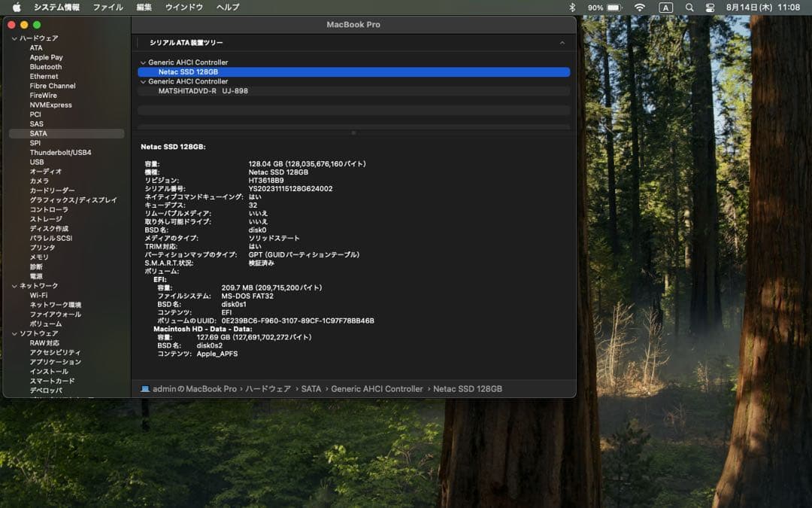Click the computer icon in the breadcrumb bar
Image resolution: width=812 pixels, height=508 pixels.
click(x=144, y=388)
